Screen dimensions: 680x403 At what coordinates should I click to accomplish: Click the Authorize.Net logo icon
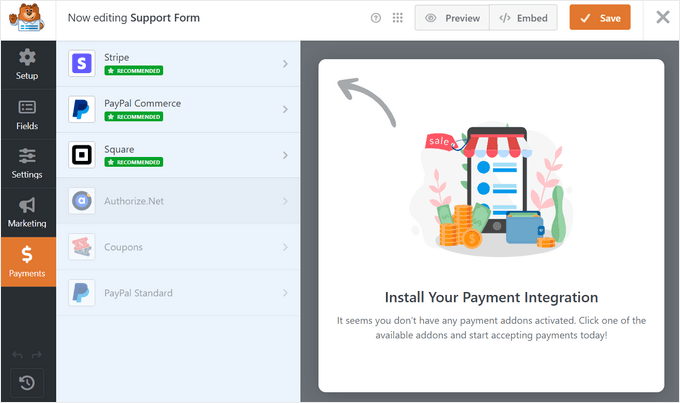pos(81,201)
